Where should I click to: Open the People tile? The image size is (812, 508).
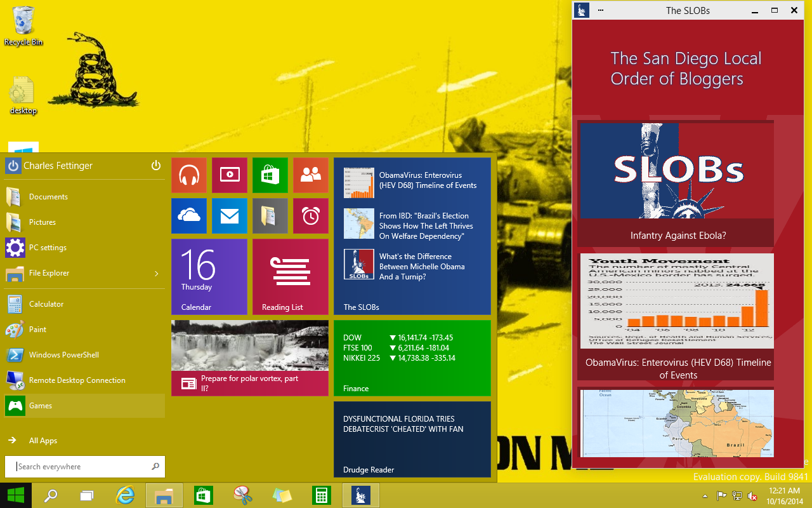(x=311, y=175)
